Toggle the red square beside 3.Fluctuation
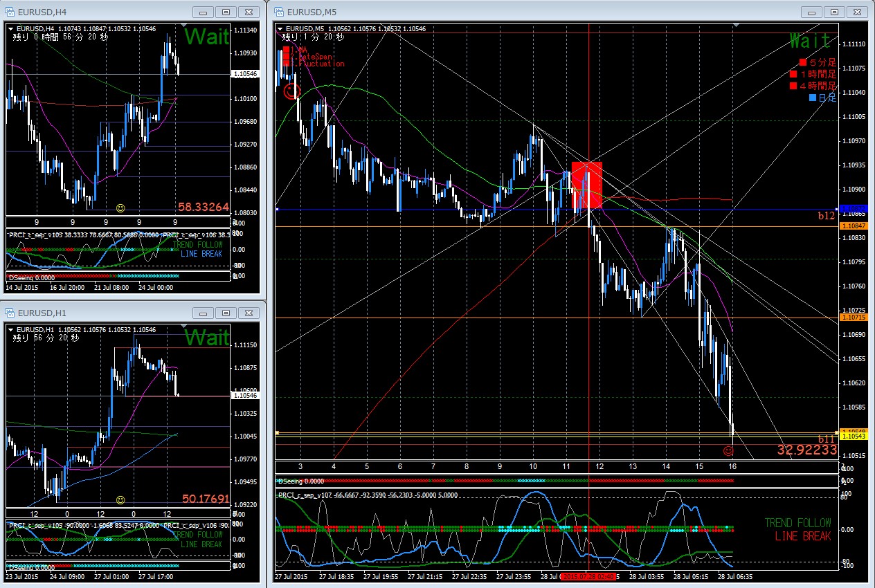Viewport: 875px width, 588px height. point(285,64)
